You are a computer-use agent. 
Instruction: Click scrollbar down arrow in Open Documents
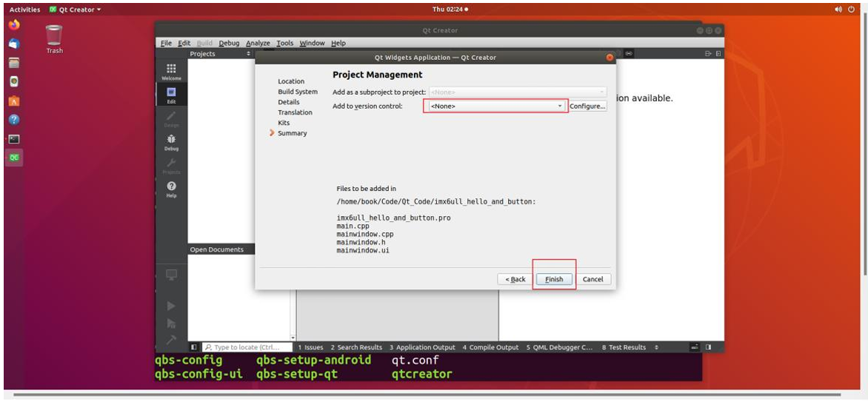point(293,337)
